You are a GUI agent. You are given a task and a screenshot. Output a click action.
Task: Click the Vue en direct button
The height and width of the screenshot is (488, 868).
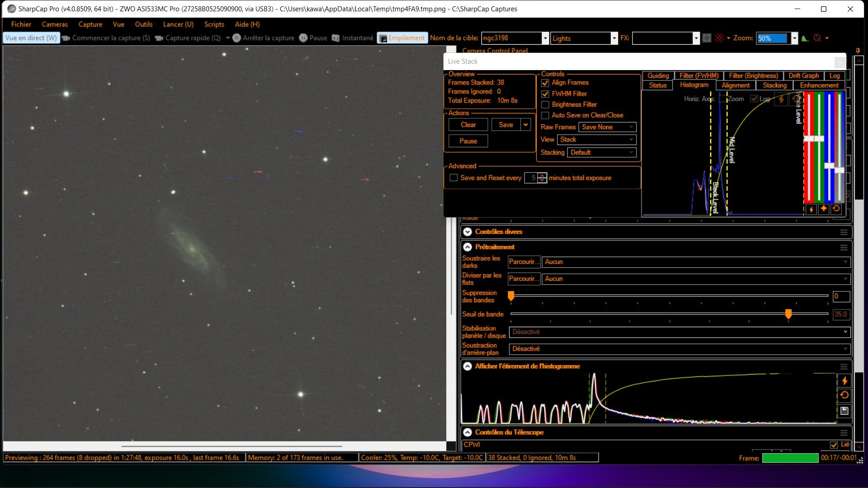click(31, 38)
